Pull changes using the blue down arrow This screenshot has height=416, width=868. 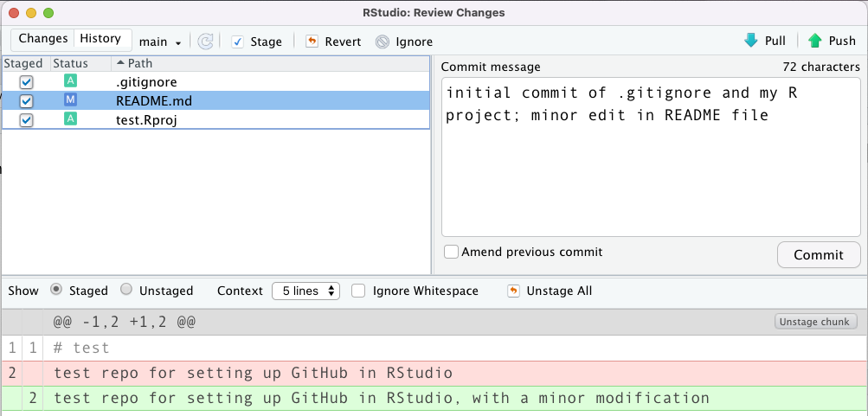pos(750,41)
